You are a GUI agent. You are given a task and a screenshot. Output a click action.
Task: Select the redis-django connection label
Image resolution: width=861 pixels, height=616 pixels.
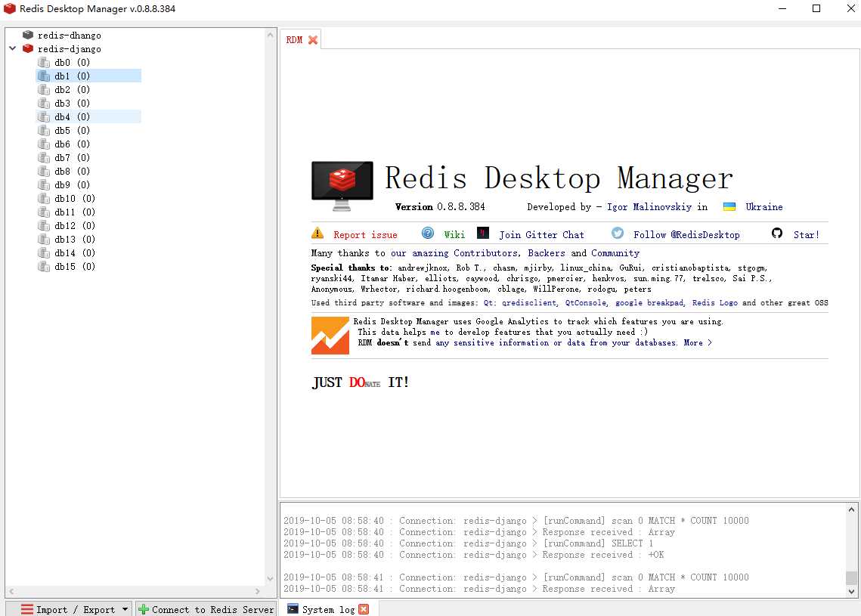tap(70, 49)
